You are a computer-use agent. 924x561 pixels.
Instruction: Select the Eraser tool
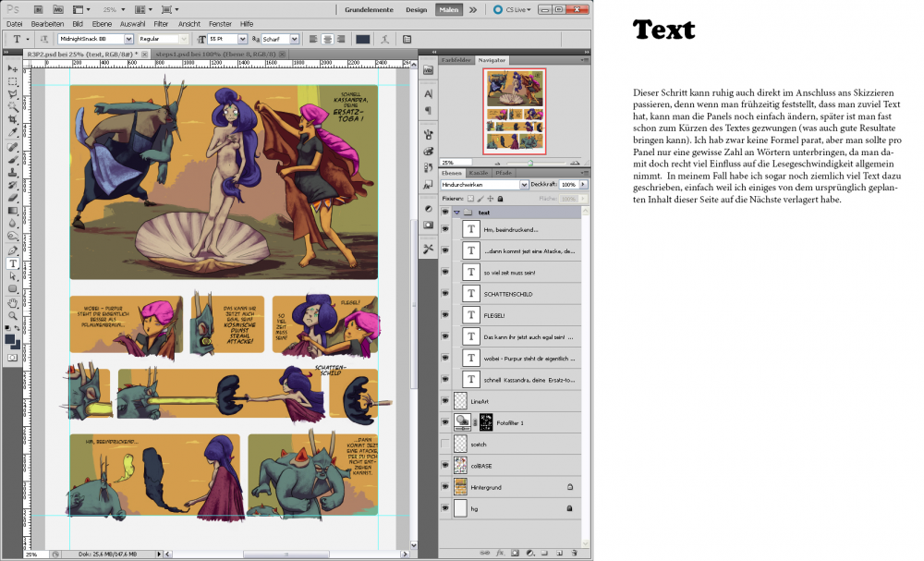(12, 198)
